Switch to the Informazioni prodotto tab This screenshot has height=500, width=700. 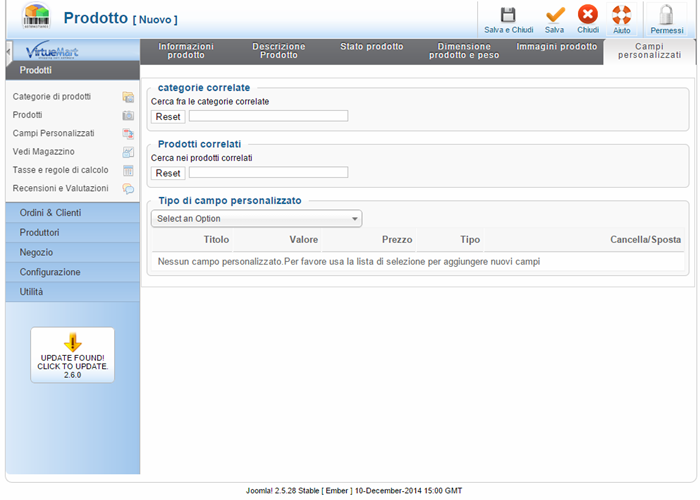point(186,51)
